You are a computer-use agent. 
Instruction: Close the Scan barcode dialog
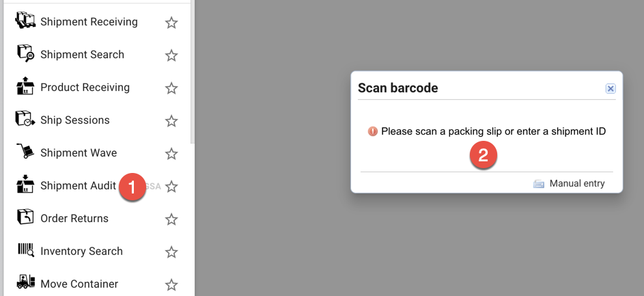(x=611, y=88)
